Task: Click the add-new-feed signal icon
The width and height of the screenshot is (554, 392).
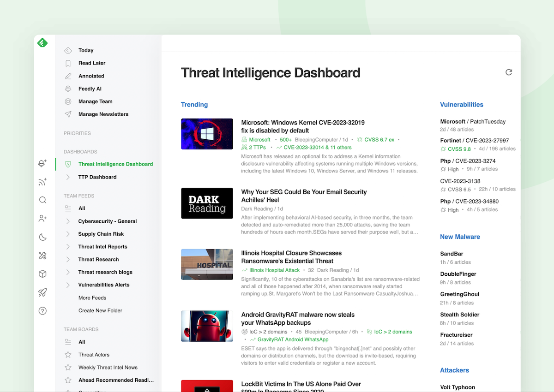Action: click(42, 182)
